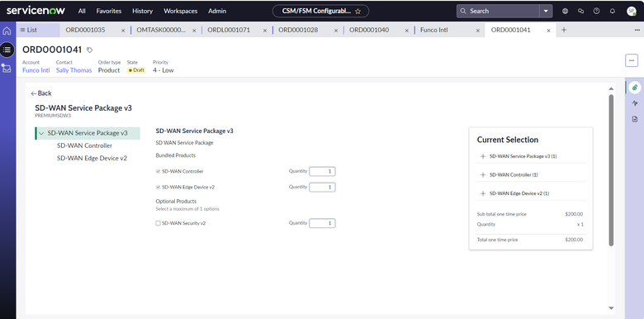The height and width of the screenshot is (319, 644).
Task: Close the ORD0001035 tab
Action: pos(123,31)
